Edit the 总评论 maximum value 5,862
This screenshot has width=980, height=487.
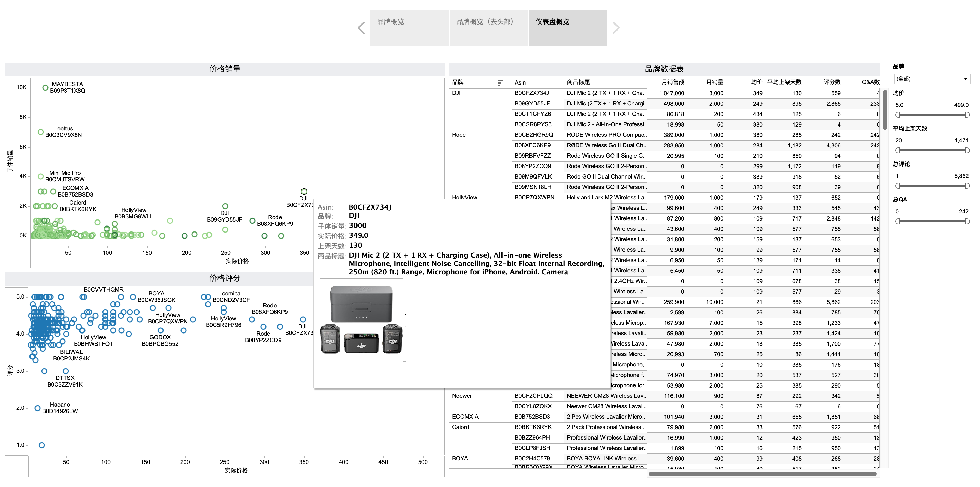[x=961, y=176]
